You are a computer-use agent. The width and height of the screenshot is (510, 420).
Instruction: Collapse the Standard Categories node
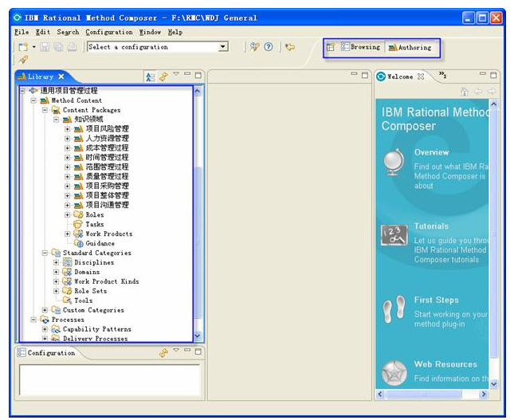(x=45, y=253)
